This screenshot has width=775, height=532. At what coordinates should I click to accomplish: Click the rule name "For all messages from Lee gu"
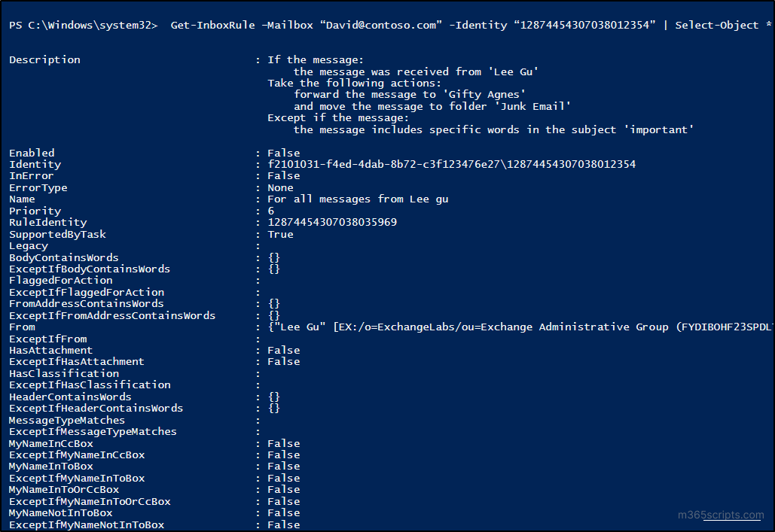click(x=358, y=199)
